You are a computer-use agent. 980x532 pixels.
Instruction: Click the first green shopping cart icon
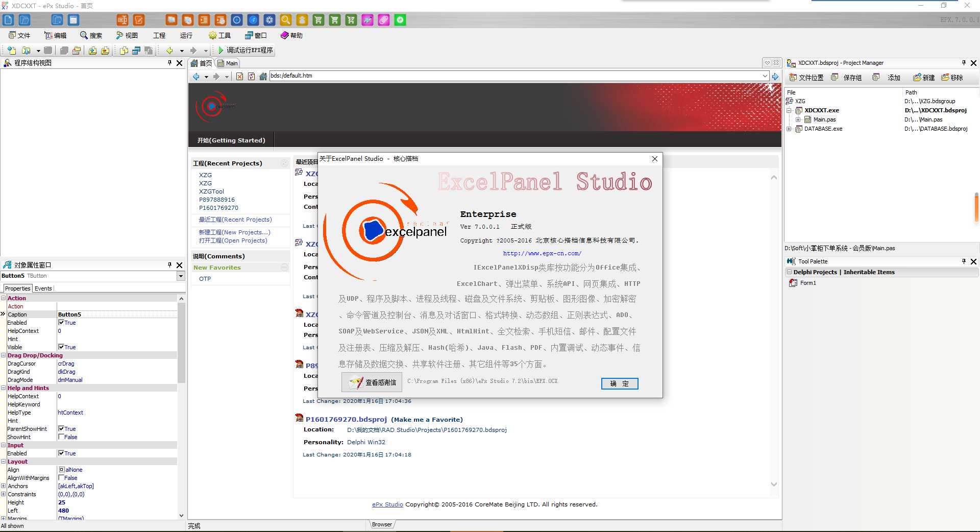[x=318, y=20]
